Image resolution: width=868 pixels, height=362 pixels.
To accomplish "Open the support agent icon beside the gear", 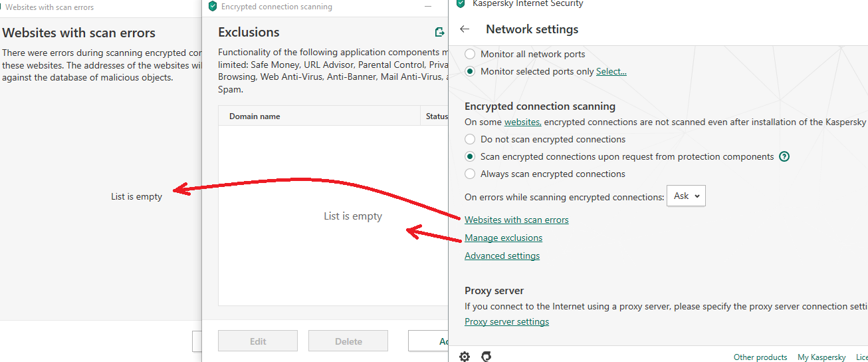I will (x=487, y=357).
